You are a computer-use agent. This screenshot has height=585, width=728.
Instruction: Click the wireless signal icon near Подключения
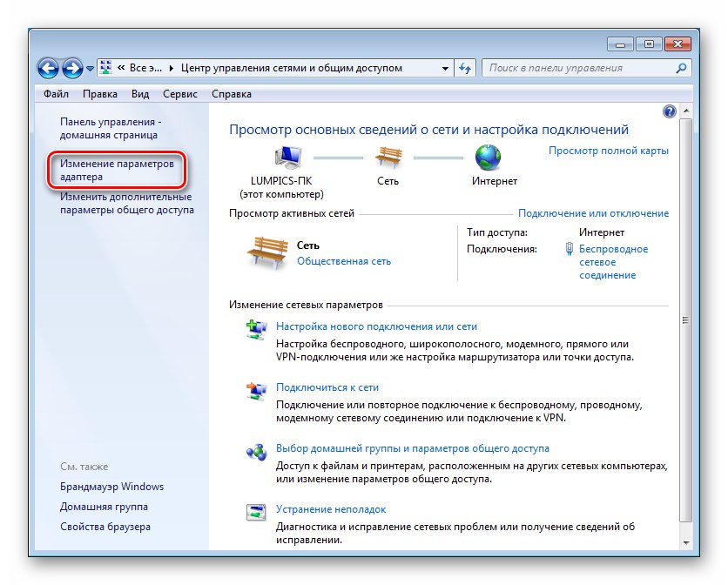[570, 249]
